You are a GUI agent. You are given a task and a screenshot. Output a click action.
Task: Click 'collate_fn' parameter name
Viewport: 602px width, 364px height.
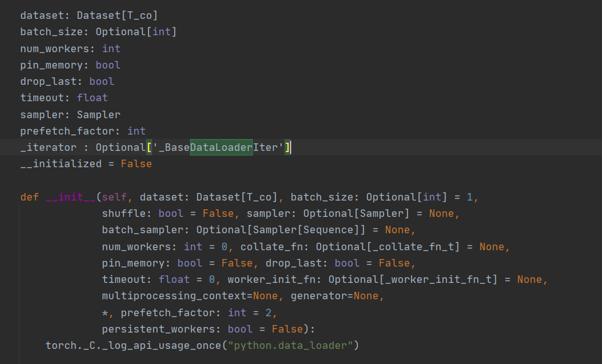click(272, 246)
